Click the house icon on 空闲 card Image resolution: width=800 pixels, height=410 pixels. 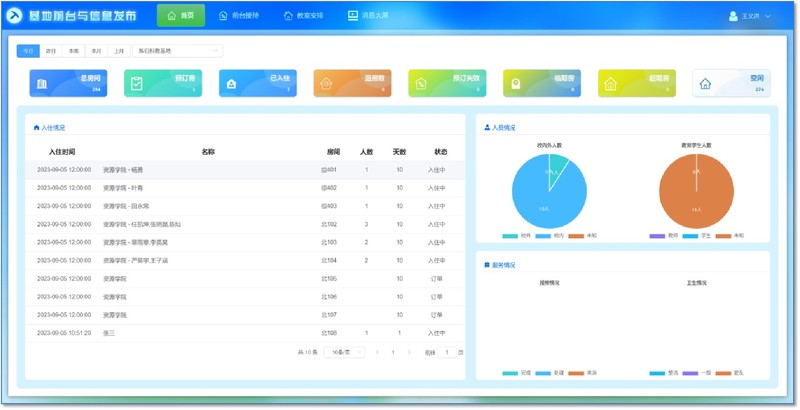705,84
